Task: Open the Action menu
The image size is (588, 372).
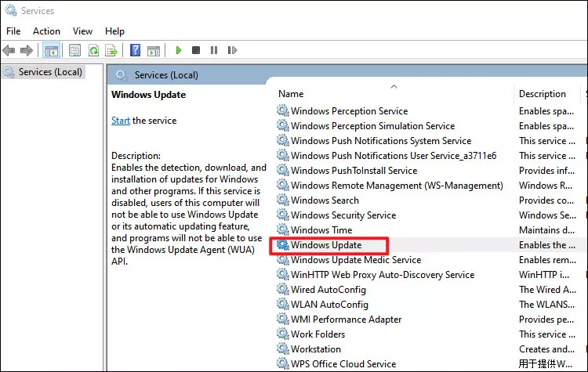Action: (46, 31)
